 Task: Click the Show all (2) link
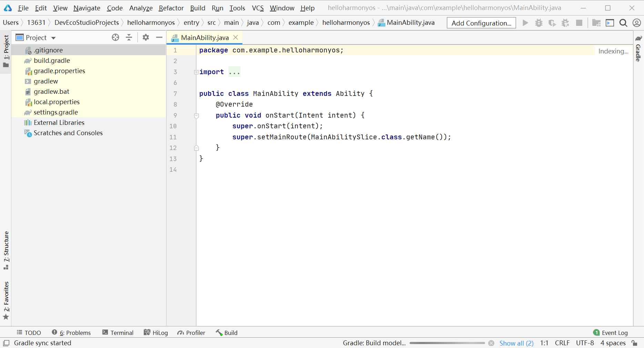[x=516, y=343]
